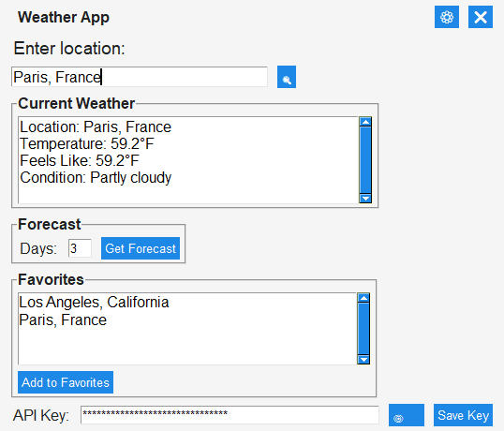Click Favorites list scrollbar up arrow
504x431 pixels.
point(363,298)
